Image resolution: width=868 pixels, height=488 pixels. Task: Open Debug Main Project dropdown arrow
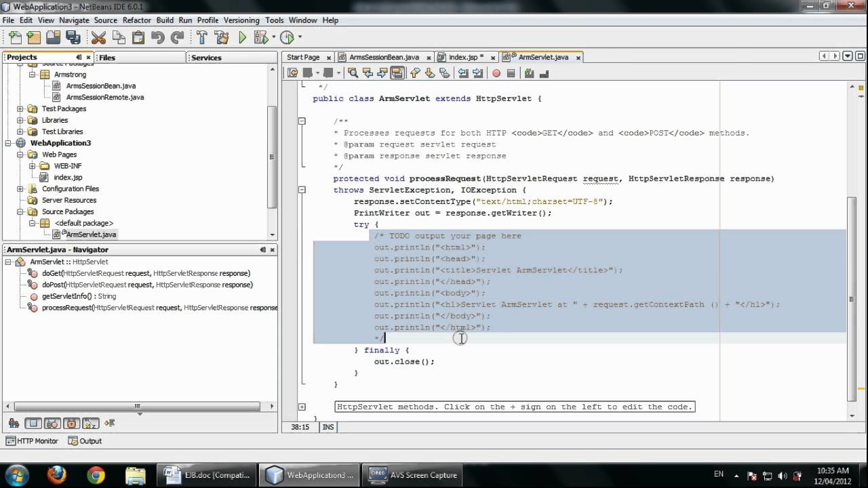(274, 37)
